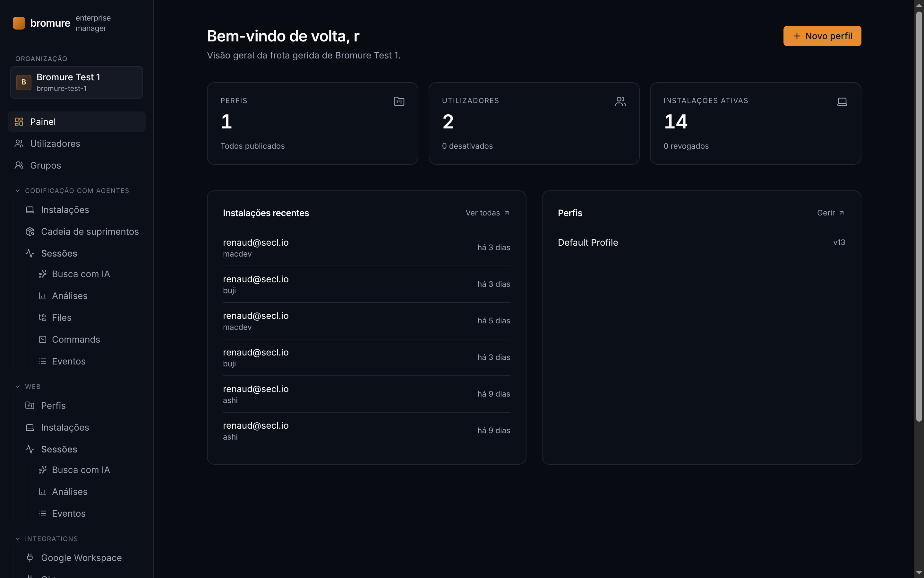Click the Utilizadores people icon in sidebar

point(19,144)
